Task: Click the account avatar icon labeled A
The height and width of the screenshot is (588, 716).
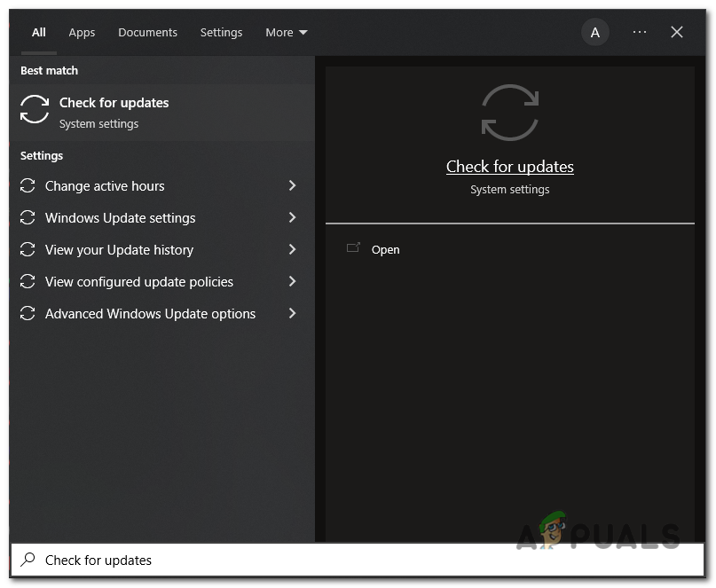Action: (594, 32)
